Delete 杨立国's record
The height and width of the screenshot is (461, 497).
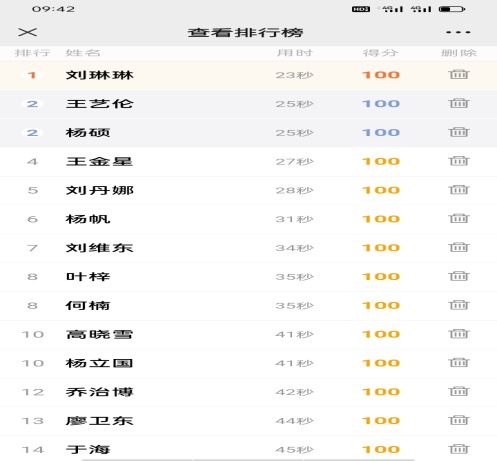[459, 363]
